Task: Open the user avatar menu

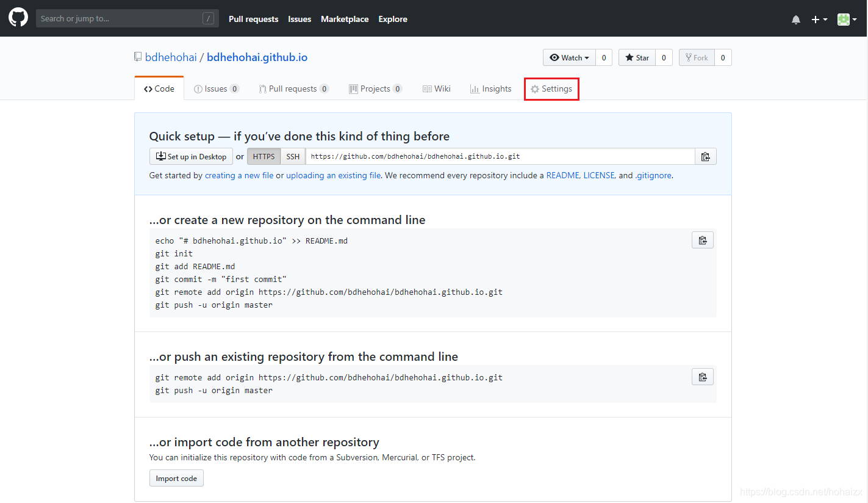Action: (847, 20)
